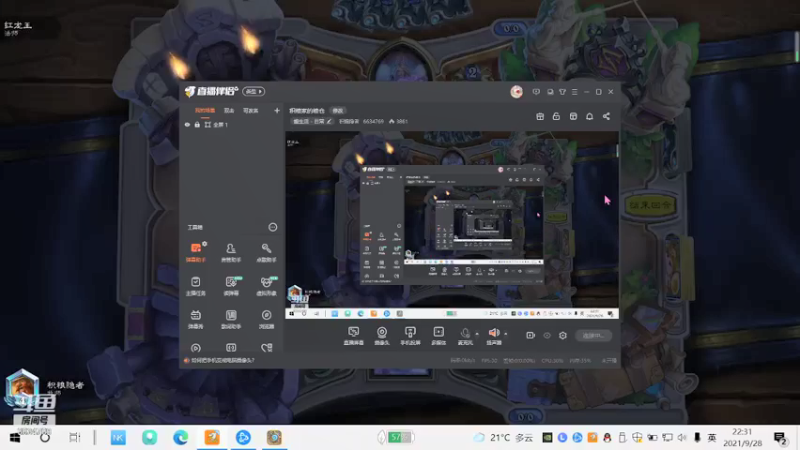The image size is (800, 450).
Task: Open the heart-with-phone tool in bottom toolbox row
Action: pos(266,348)
